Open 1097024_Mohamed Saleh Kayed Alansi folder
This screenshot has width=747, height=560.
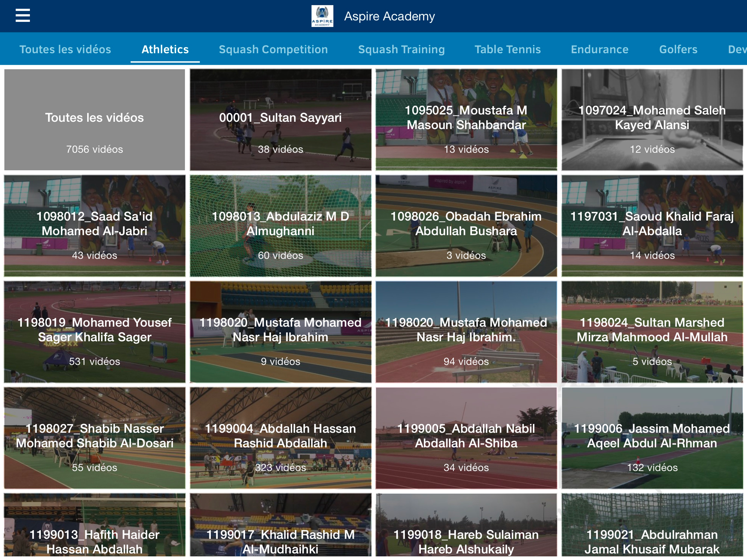point(652,119)
